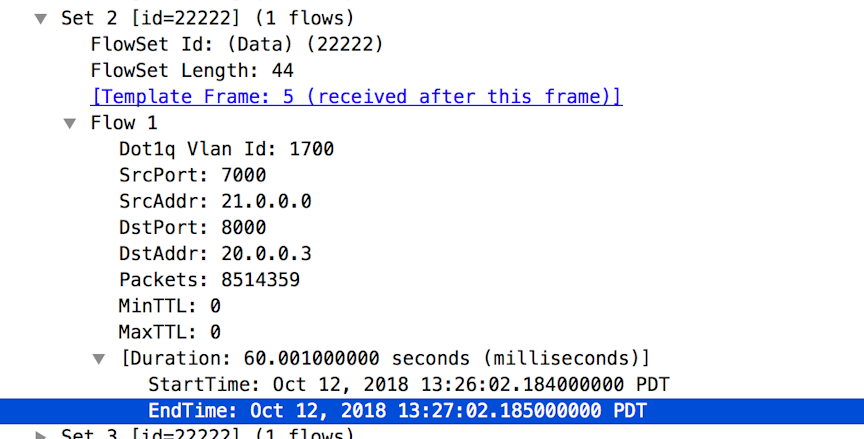864x439 pixels.
Task: Select the Duration: 60.001 seconds row
Action: click(385, 359)
